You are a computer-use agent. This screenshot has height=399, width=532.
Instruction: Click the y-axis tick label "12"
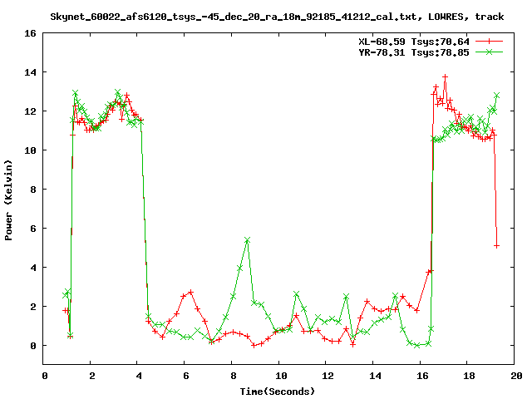click(x=30, y=111)
